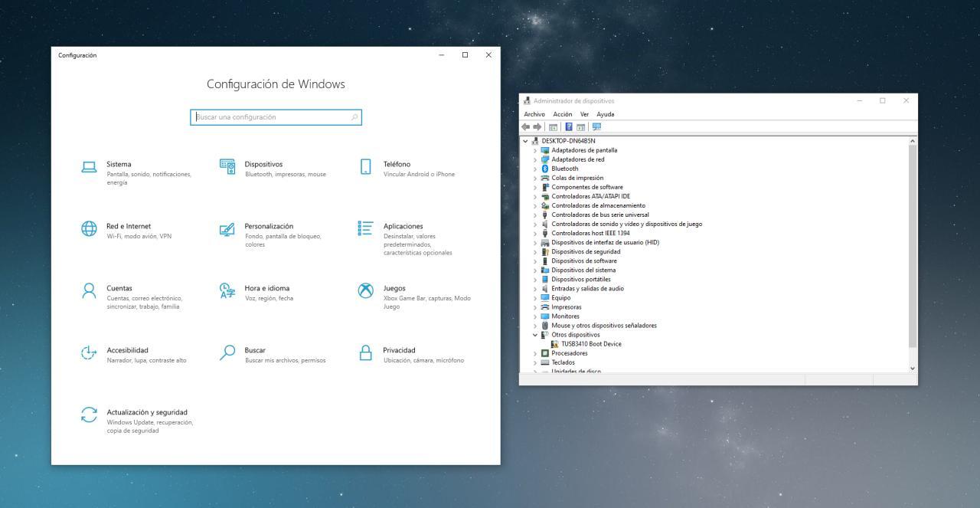Click the Privacidad padlock icon

tap(366, 353)
